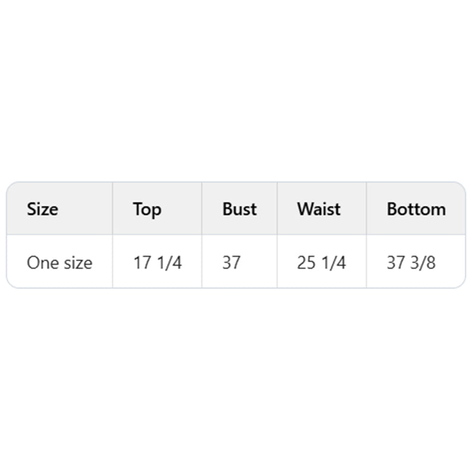Select the Bust value 37

(x=231, y=262)
